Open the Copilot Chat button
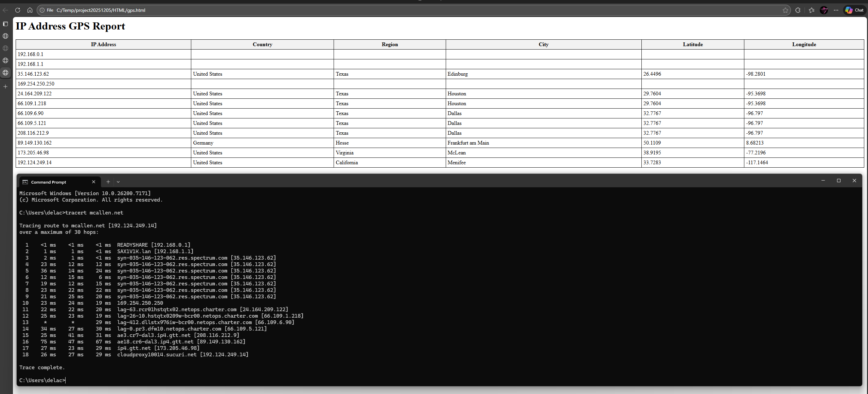 [854, 10]
